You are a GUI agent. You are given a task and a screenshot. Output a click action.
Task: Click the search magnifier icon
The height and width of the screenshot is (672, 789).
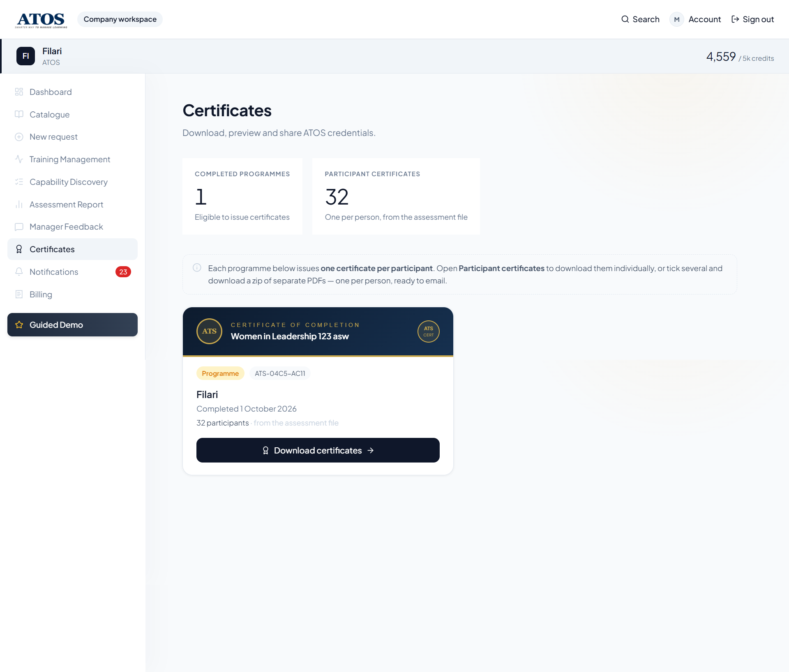tap(625, 19)
